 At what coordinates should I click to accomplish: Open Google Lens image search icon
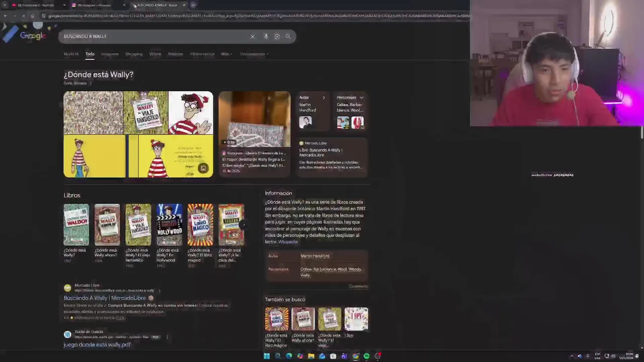pyautogui.click(x=277, y=36)
